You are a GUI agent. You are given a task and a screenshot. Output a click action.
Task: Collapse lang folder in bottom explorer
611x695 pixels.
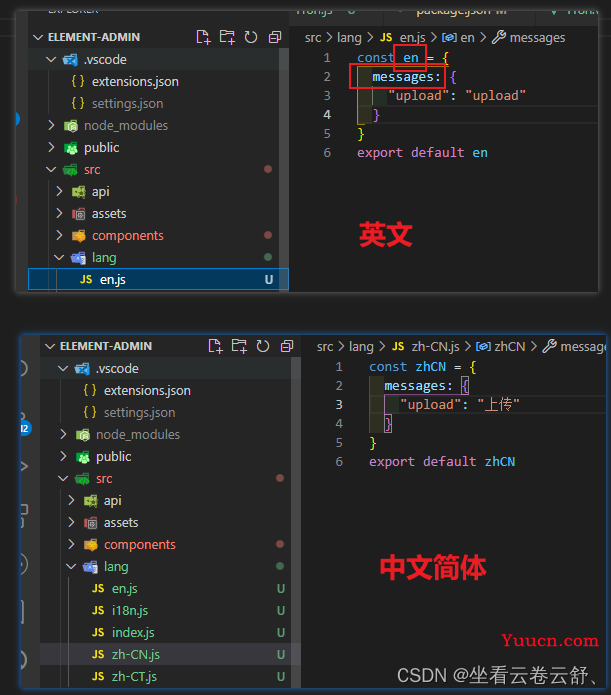click(71, 566)
